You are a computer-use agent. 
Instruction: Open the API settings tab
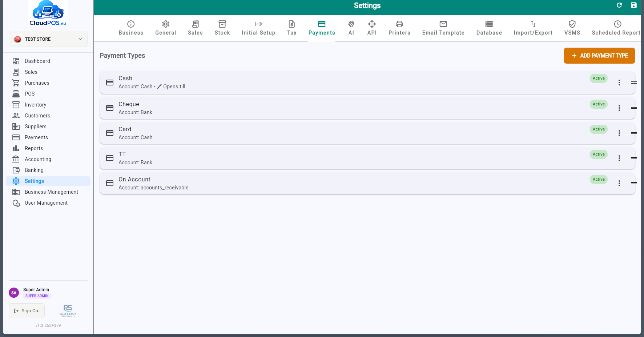pos(372,28)
